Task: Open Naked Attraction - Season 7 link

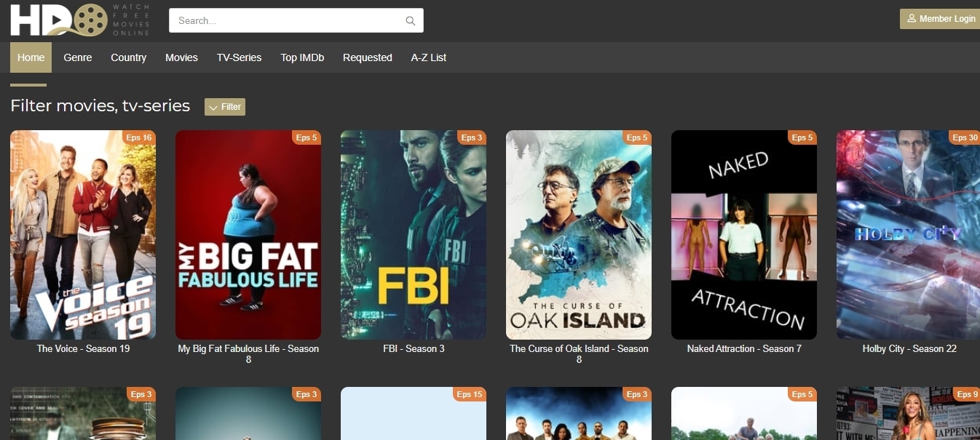Action: (744, 348)
